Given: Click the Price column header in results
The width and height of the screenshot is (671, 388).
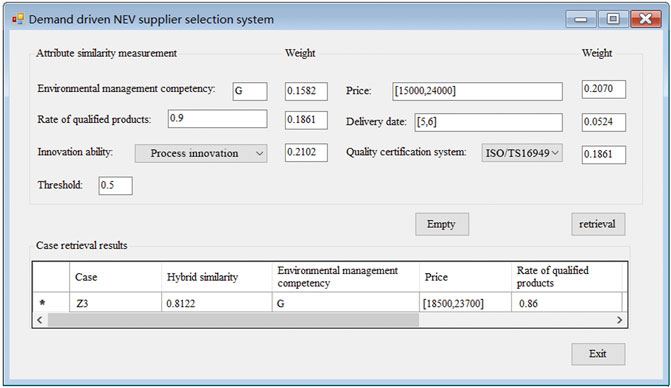Looking at the screenshot, I should [x=466, y=277].
